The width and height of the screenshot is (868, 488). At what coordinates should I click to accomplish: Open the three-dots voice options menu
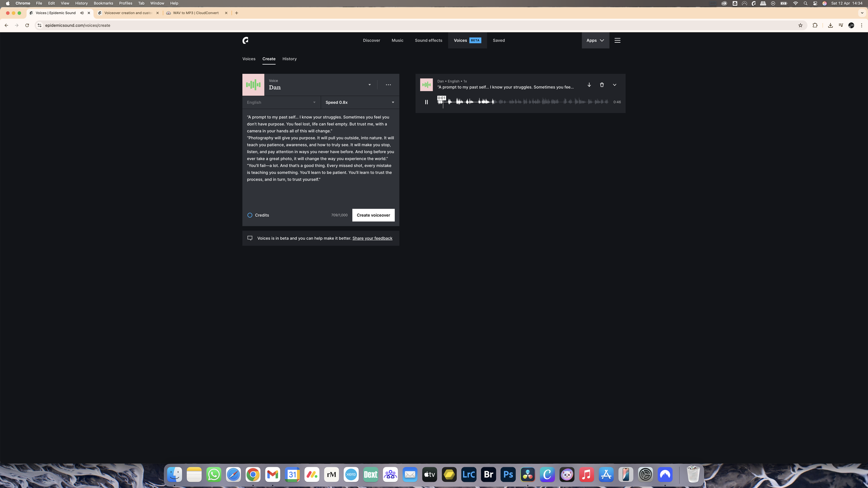pyautogui.click(x=388, y=85)
